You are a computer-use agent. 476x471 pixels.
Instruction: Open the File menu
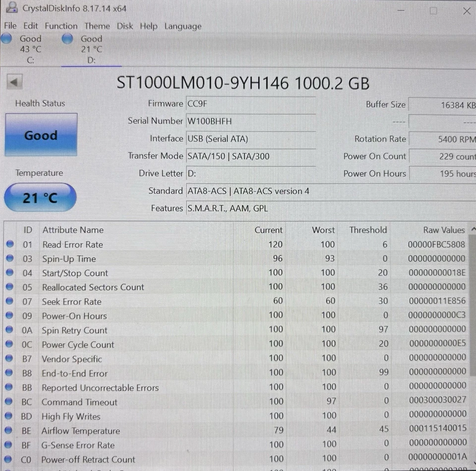click(x=10, y=26)
